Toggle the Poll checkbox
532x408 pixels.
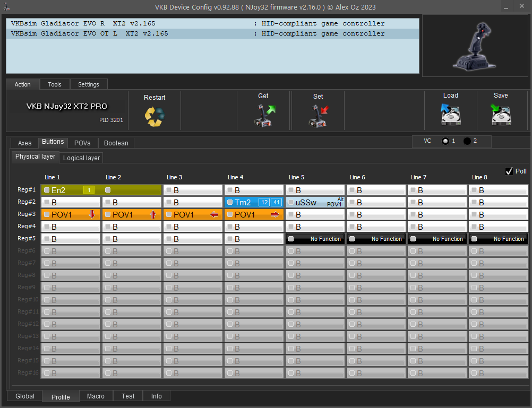509,171
